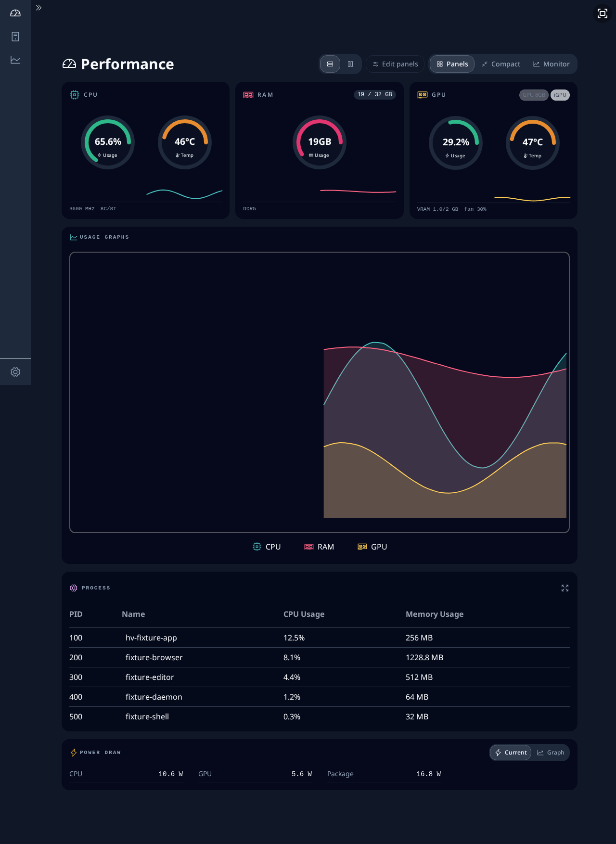616x844 pixels.
Task: Click the fullscreen capture icon top right
Action: tap(603, 13)
